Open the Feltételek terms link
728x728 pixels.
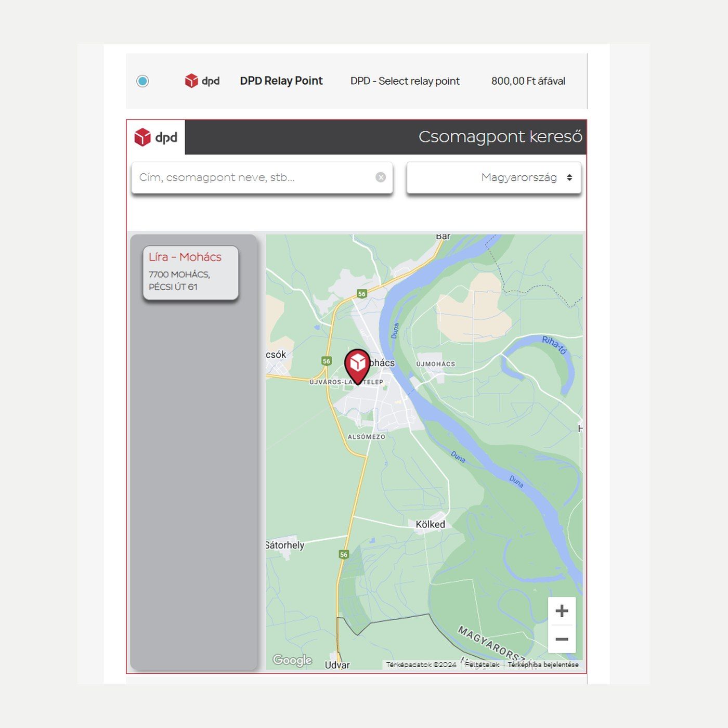point(482,665)
